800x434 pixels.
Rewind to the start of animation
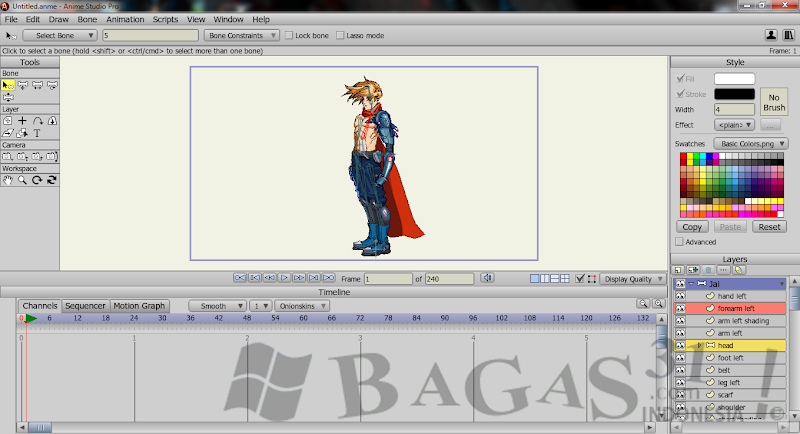(x=240, y=278)
